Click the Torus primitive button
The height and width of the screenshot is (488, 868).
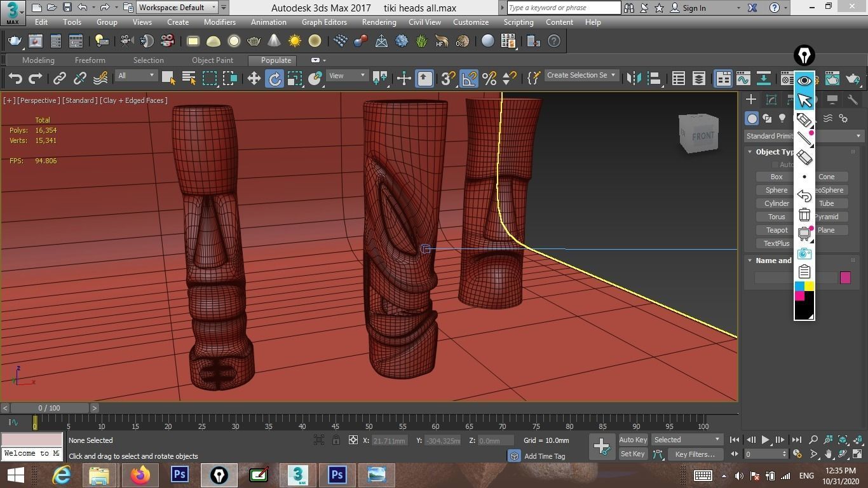click(776, 217)
